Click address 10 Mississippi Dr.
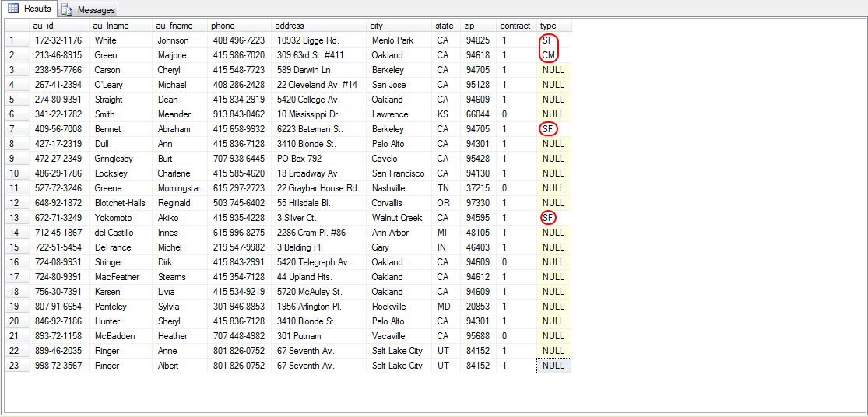The height and width of the screenshot is (417, 868). [x=319, y=114]
